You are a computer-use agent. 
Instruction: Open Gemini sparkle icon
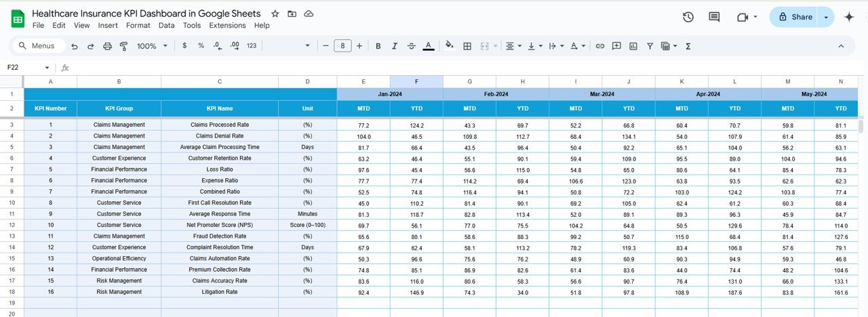click(849, 17)
